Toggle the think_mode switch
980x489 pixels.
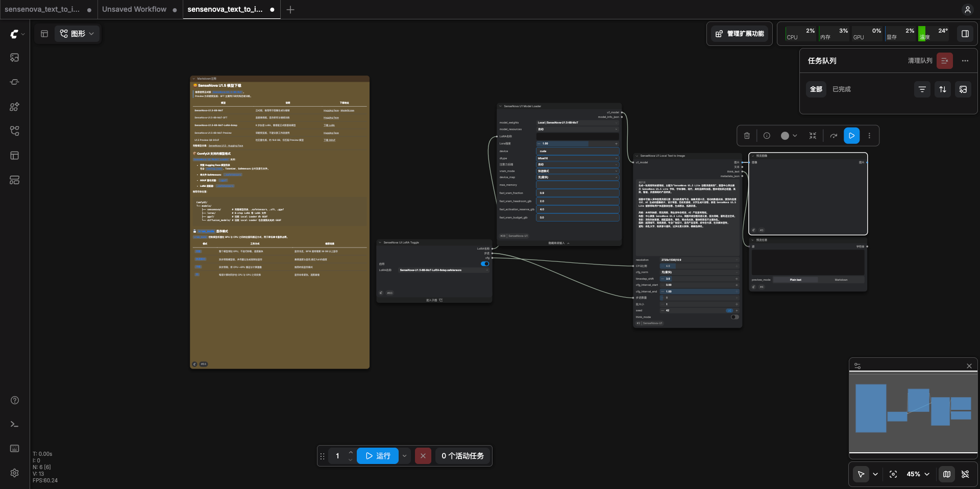pos(734,317)
